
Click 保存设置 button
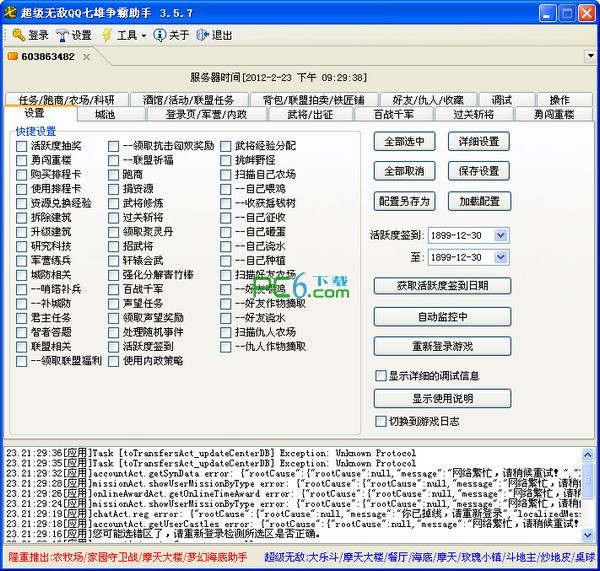point(479,171)
